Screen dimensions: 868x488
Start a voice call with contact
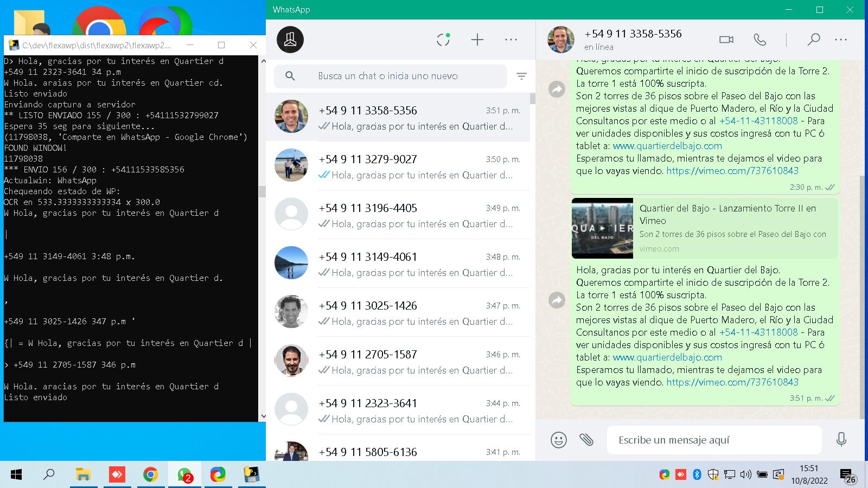click(x=760, y=40)
